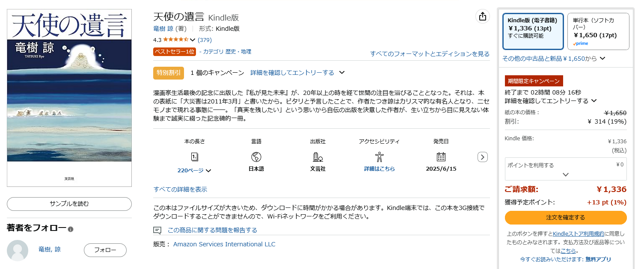This screenshot has width=644, height=269.
Task: Click the book title 天使の遺言
Action: point(179,17)
